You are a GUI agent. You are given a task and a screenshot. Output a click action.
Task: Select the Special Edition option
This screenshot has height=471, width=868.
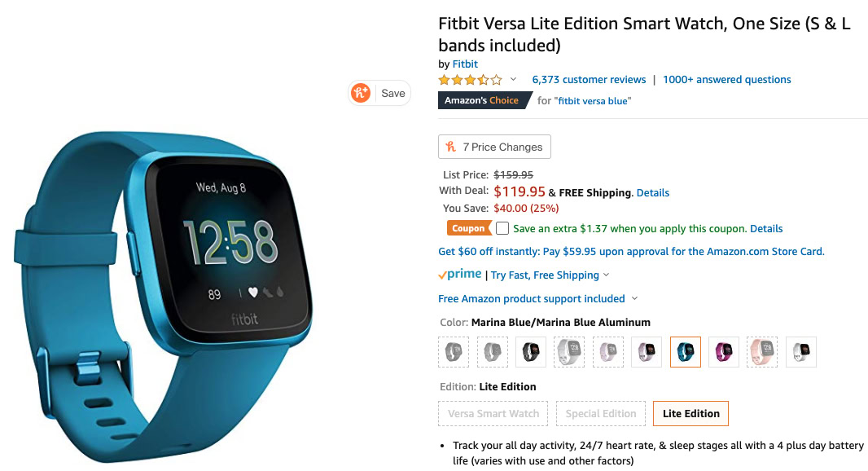(601, 413)
